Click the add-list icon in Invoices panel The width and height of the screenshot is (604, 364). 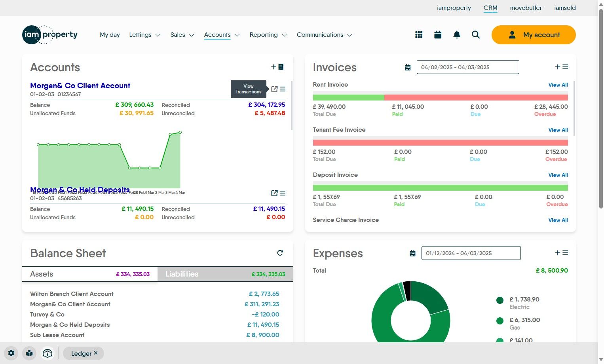[x=561, y=67]
